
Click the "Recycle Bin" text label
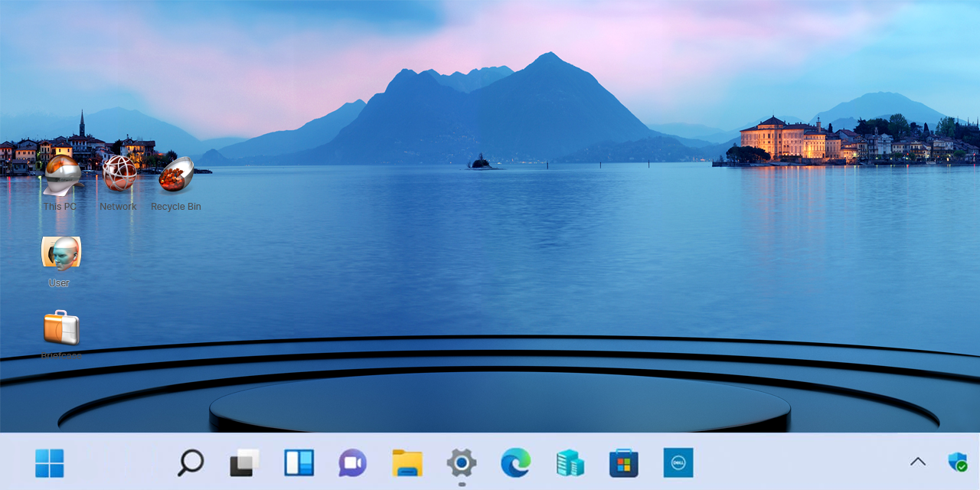176,207
